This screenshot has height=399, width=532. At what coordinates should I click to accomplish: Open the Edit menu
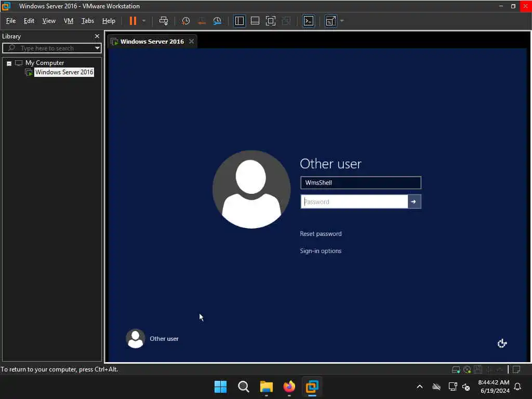click(x=29, y=21)
